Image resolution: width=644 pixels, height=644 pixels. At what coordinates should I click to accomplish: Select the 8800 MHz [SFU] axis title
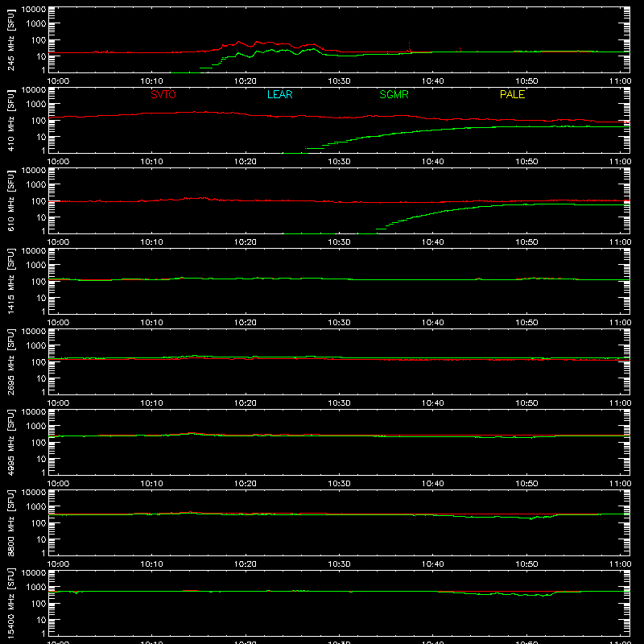pos(10,523)
